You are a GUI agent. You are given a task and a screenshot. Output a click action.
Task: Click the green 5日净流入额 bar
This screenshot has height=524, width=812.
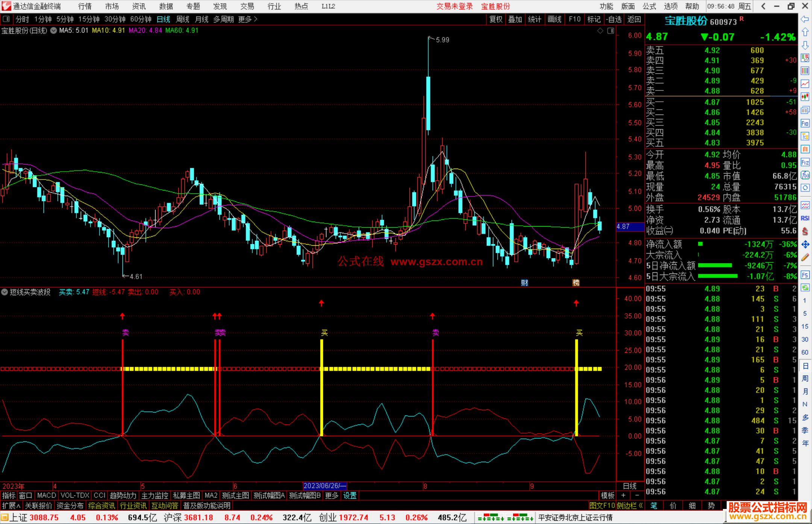click(x=715, y=266)
